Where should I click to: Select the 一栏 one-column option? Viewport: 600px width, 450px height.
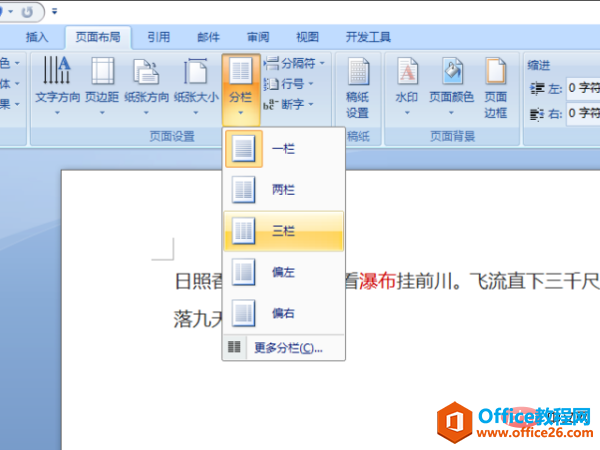(284, 148)
